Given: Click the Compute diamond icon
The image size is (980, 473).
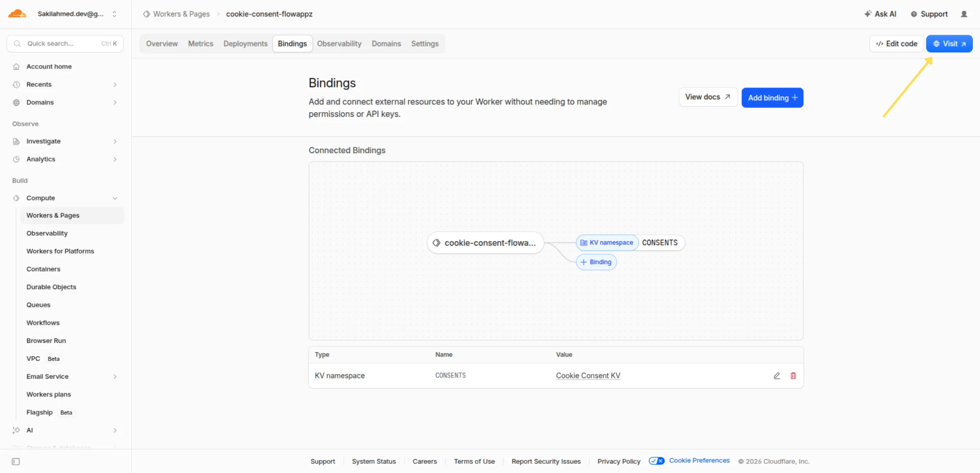Looking at the screenshot, I should (x=16, y=198).
